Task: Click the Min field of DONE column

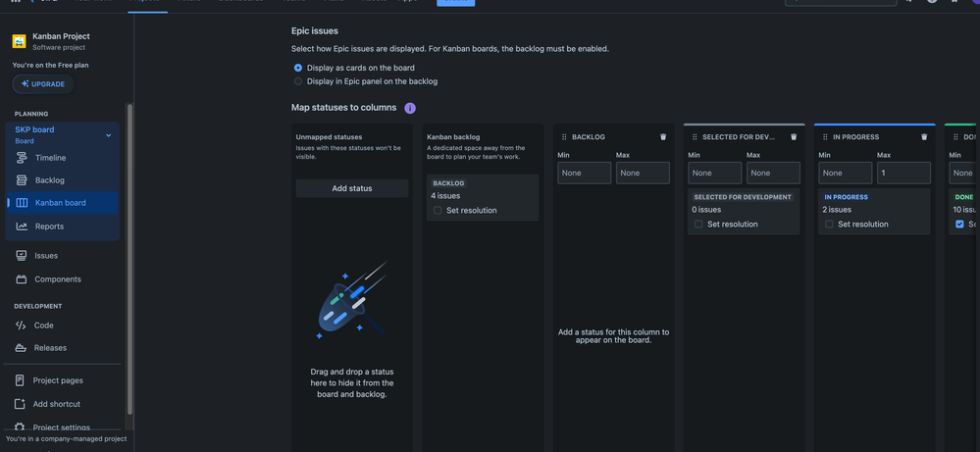Action: (x=964, y=173)
